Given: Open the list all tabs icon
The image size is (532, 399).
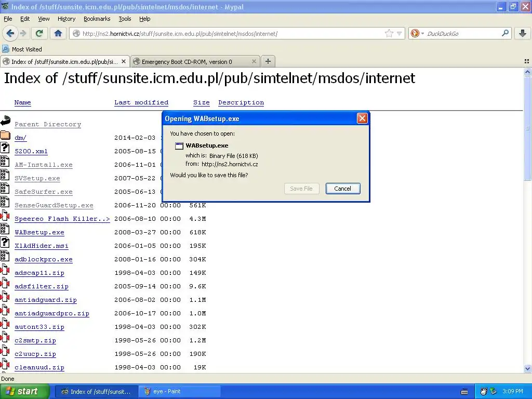Looking at the screenshot, I should (x=527, y=61).
